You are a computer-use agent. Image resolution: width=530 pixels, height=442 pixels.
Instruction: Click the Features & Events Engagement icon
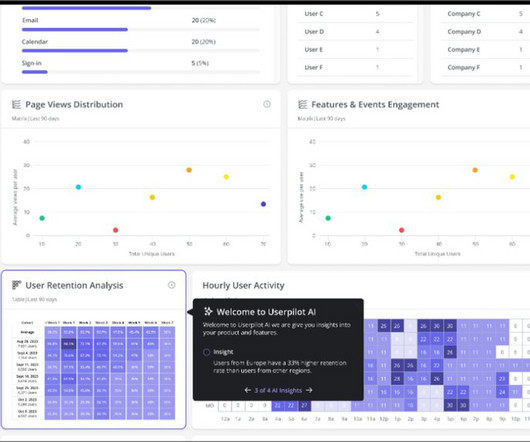point(303,104)
